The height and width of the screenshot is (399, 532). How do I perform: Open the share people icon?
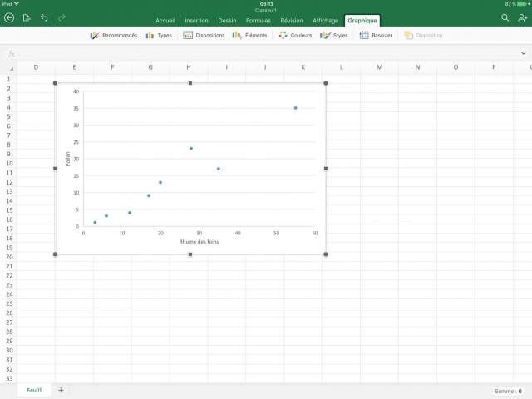point(523,17)
